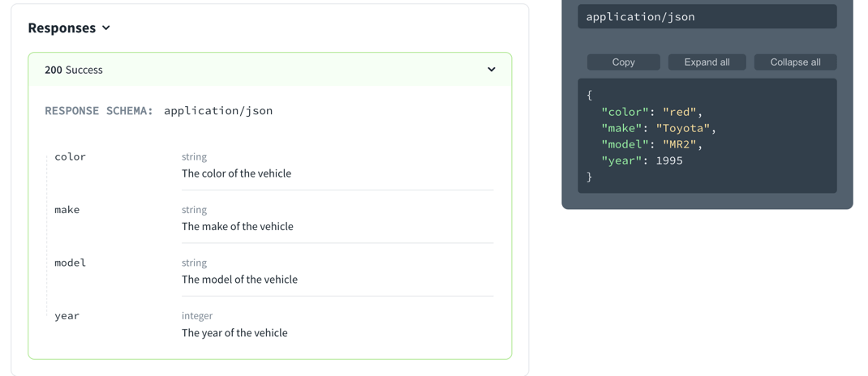This screenshot has height=376, width=868.
Task: Click the 1995 year value in JSON
Action: click(669, 160)
